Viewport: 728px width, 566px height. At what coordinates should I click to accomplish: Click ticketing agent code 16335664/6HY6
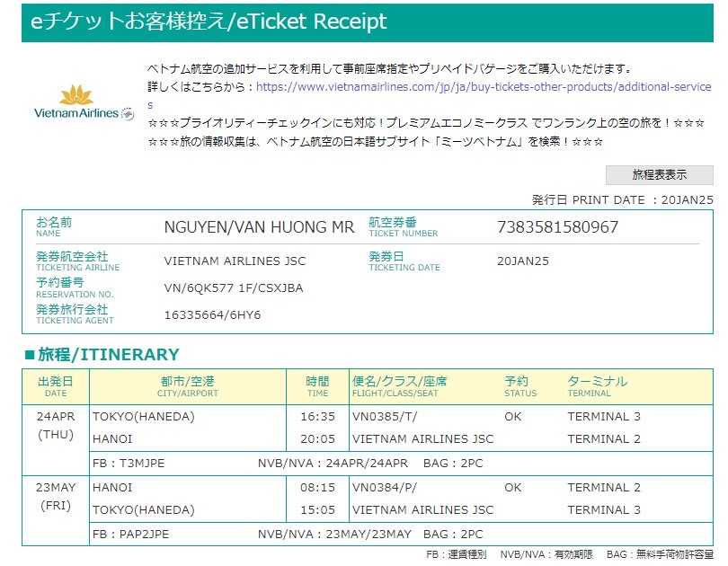212,314
